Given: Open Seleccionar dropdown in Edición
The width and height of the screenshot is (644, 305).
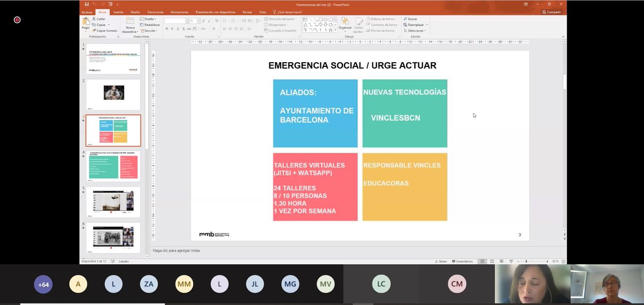Looking at the screenshot, I should (414, 31).
